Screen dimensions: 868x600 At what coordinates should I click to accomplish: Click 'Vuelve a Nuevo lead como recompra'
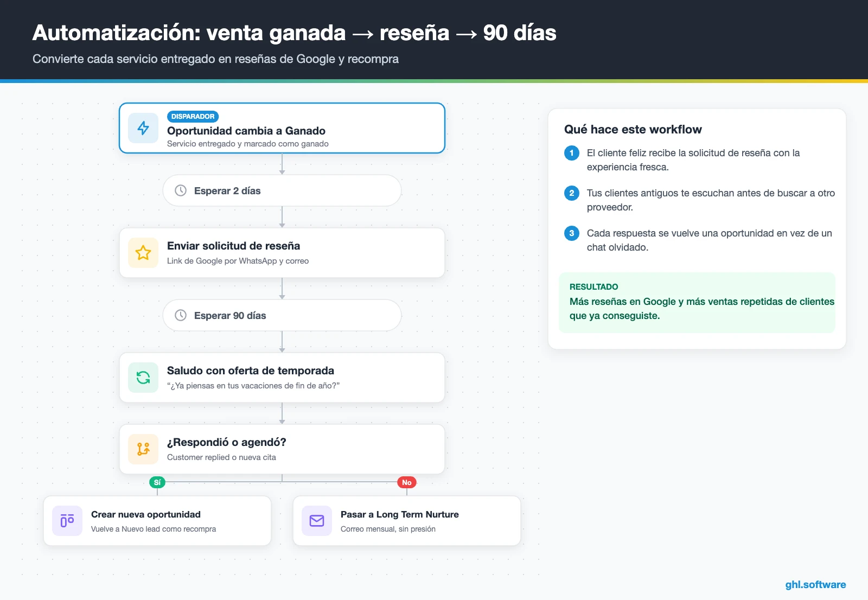click(154, 529)
